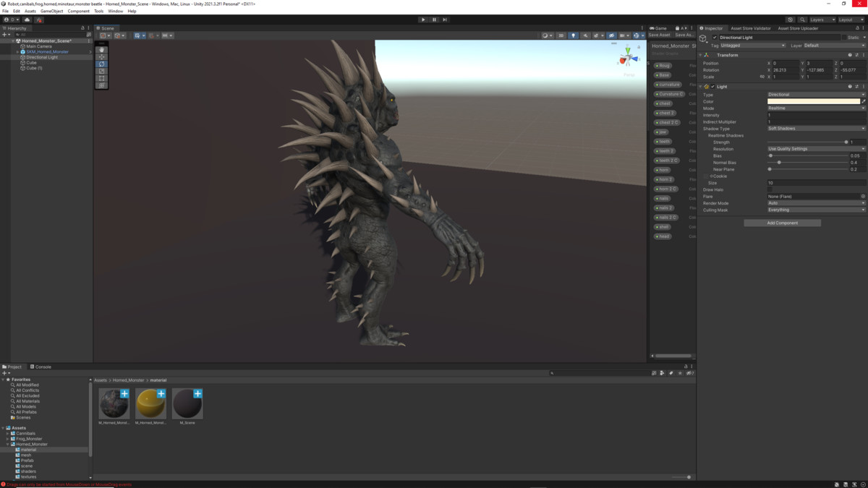Collapse the Transform component foldout
Image resolution: width=868 pixels, height=488 pixels.
(x=701, y=55)
